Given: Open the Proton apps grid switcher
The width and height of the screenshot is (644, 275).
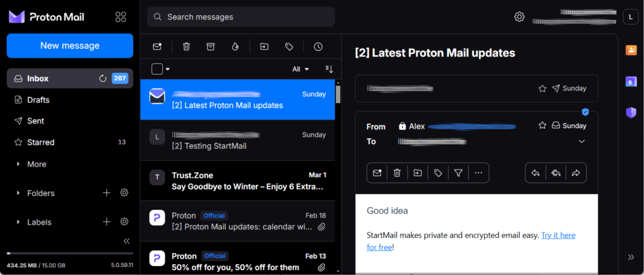Looking at the screenshot, I should point(120,17).
